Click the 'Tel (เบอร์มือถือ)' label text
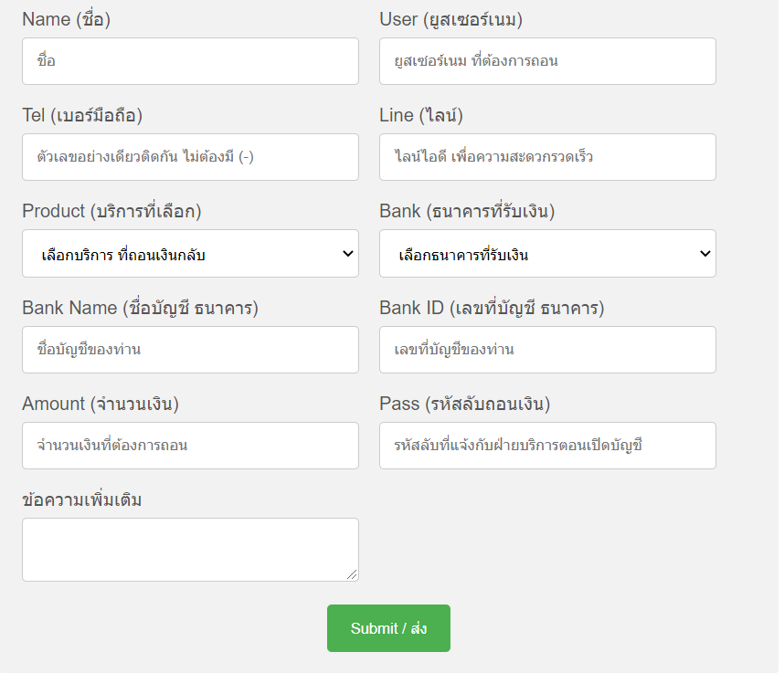The width and height of the screenshot is (784, 673). point(82,115)
